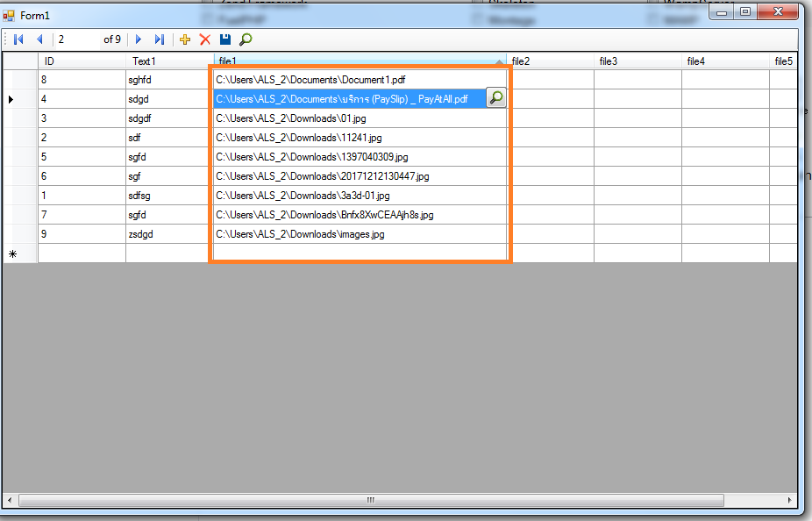Click the current position field showing 2
The height and width of the screenshot is (521, 812).
[x=77, y=39]
